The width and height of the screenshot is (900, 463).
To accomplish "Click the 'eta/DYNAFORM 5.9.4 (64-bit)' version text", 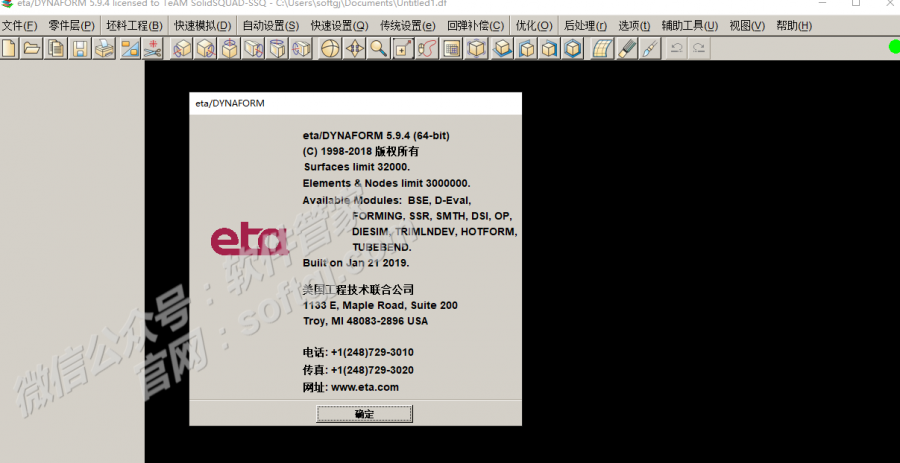I will click(x=376, y=136).
